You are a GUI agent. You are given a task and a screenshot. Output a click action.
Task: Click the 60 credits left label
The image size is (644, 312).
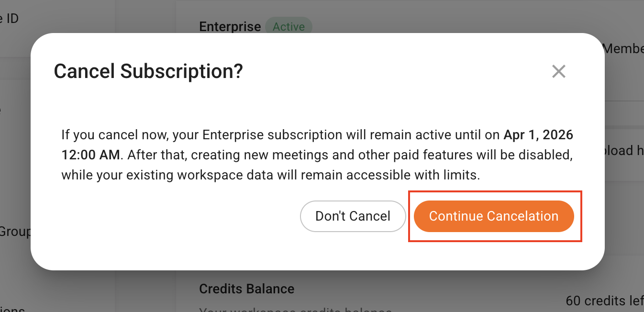tap(604, 301)
